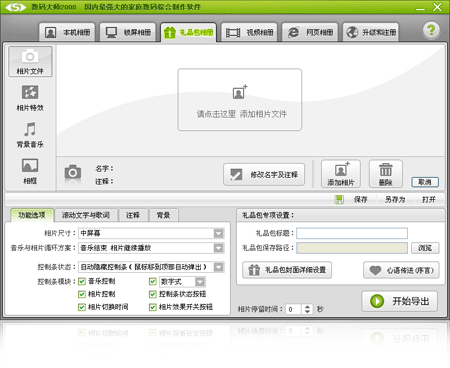Screen dimensions: 450x368
Task: Toggle the checkbox beside 数字式
Action: pyautogui.click(x=153, y=282)
